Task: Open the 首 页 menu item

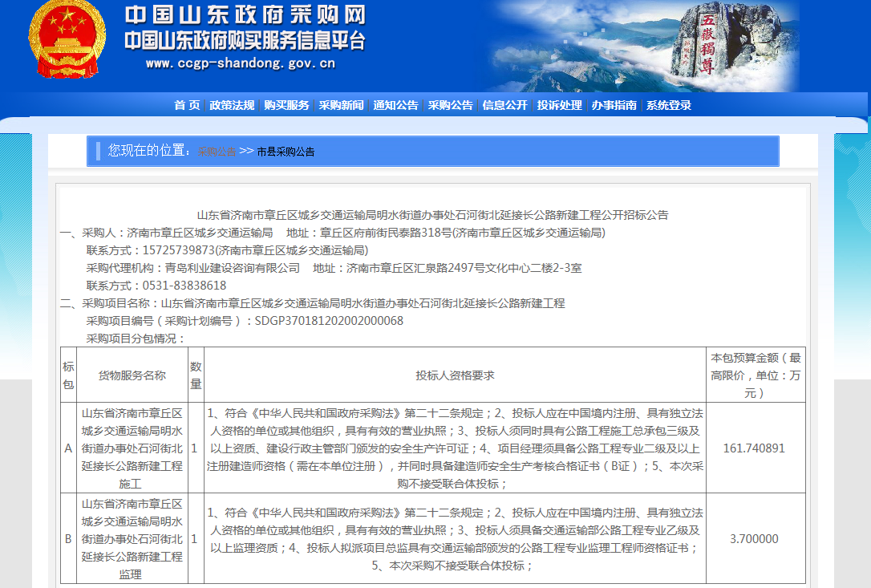Action: pyautogui.click(x=187, y=105)
